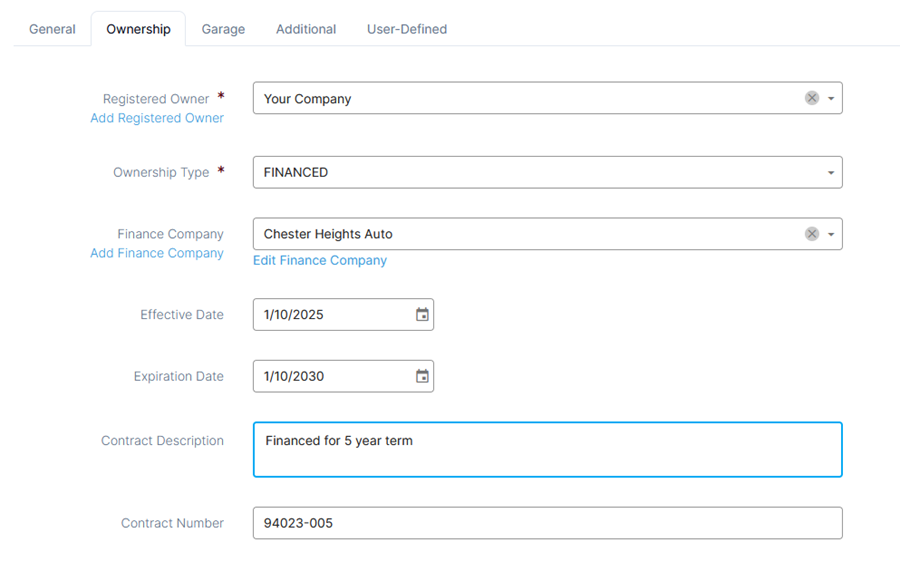900x581 pixels.
Task: Focus the Expiration Date text field
Action: pos(334,376)
